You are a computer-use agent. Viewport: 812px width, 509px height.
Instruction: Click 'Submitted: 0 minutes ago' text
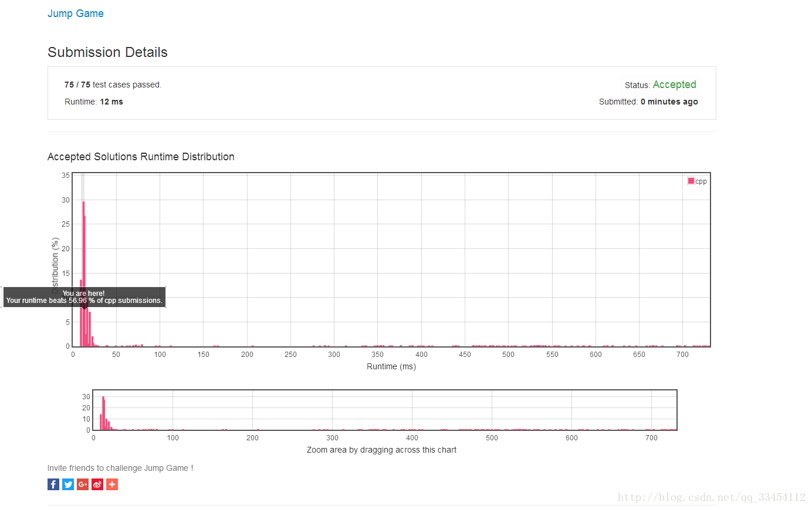(x=648, y=102)
